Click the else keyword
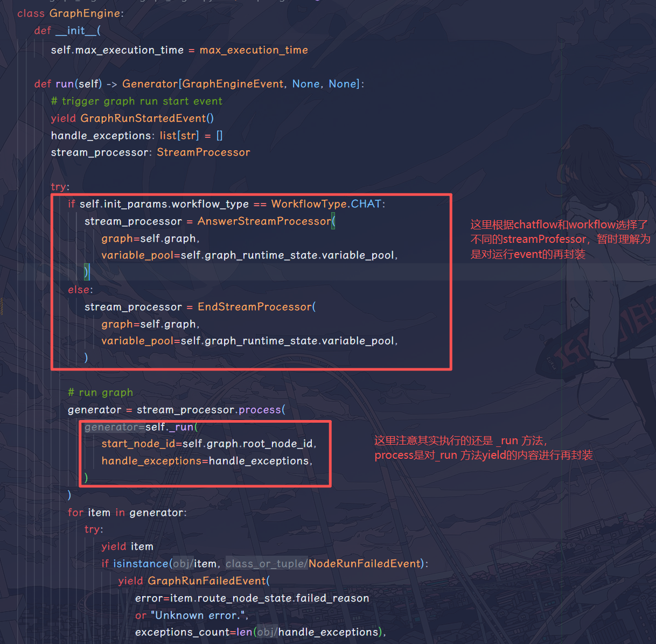656x644 pixels. click(x=80, y=290)
